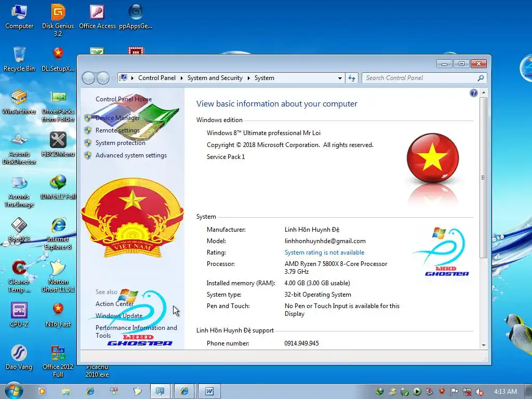
Task: Click the search magnifier icon
Action: coord(481,78)
